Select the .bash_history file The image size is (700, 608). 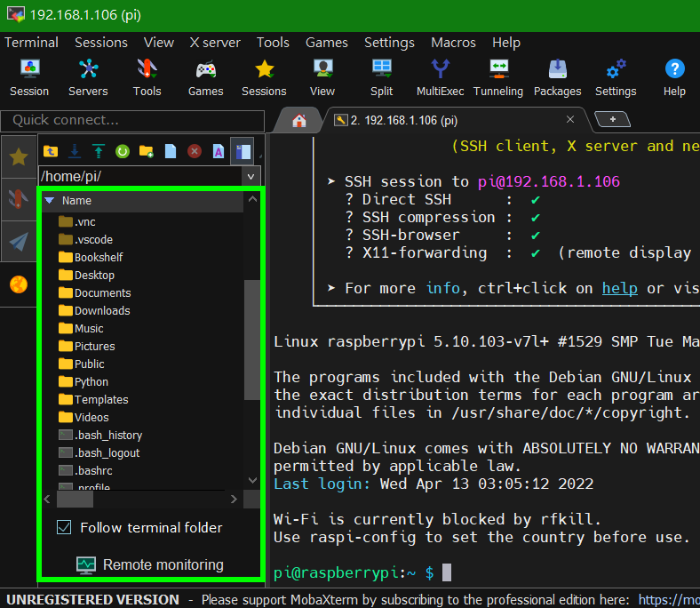click(x=100, y=436)
